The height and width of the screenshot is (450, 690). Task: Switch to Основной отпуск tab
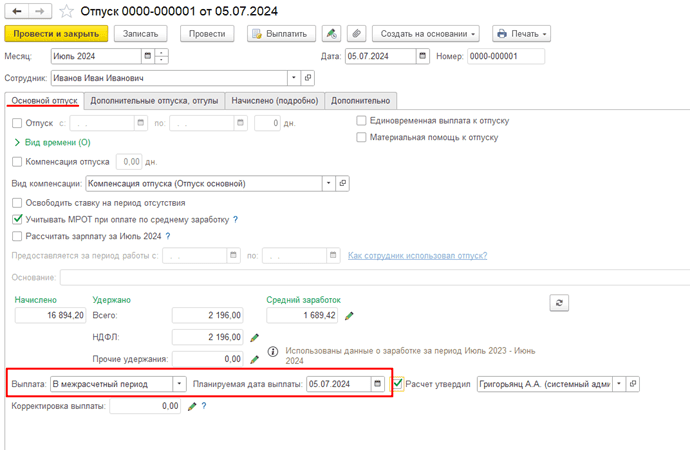(x=44, y=101)
